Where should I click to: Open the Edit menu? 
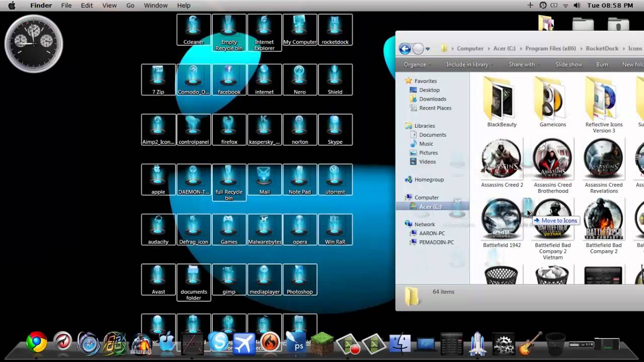(x=87, y=6)
